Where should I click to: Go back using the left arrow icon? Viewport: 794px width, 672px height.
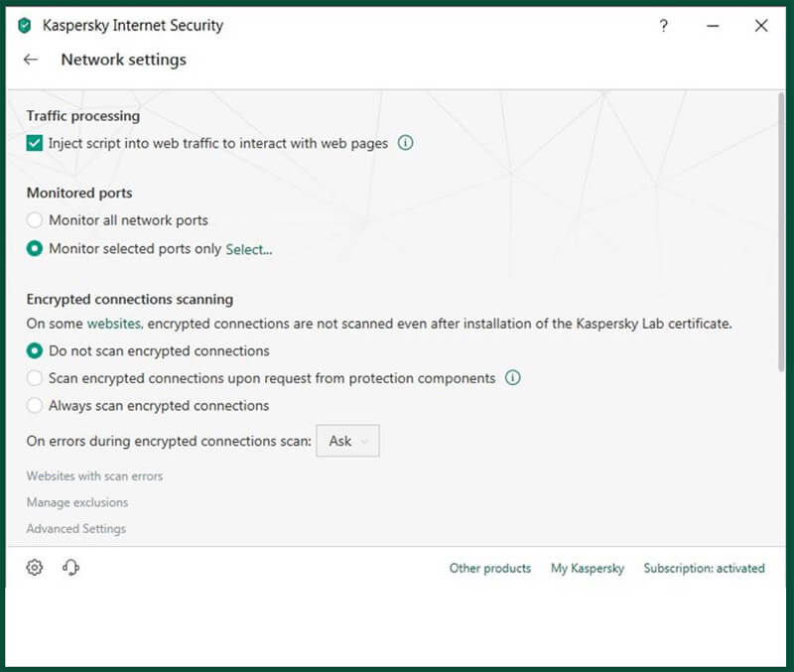click(31, 60)
